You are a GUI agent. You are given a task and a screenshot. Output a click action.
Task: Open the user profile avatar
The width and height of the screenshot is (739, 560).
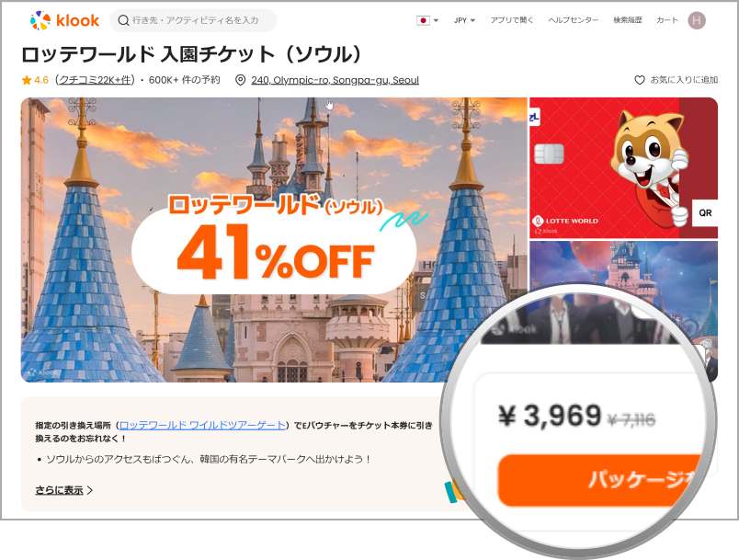click(x=697, y=20)
